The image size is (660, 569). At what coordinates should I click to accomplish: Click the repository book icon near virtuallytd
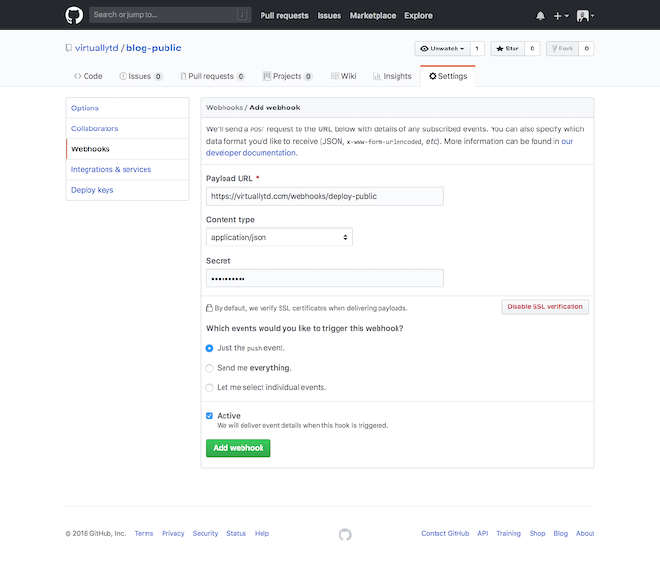[x=69, y=48]
